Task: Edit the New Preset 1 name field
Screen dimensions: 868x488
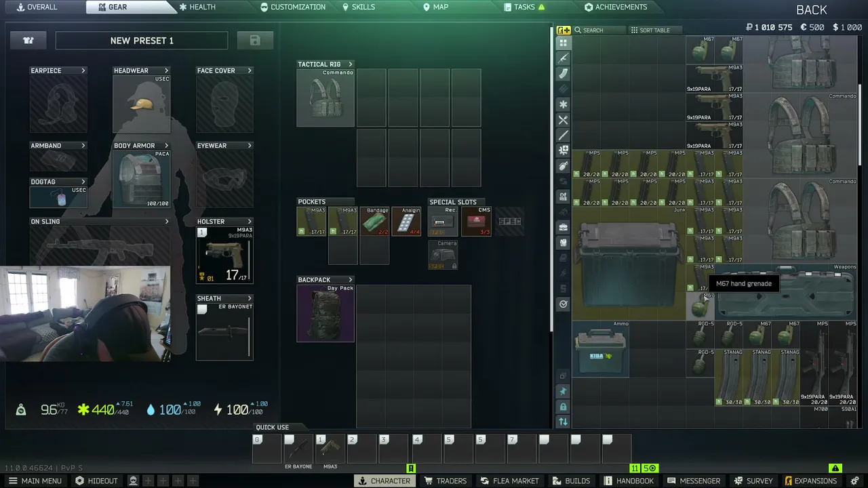Action: [142, 41]
